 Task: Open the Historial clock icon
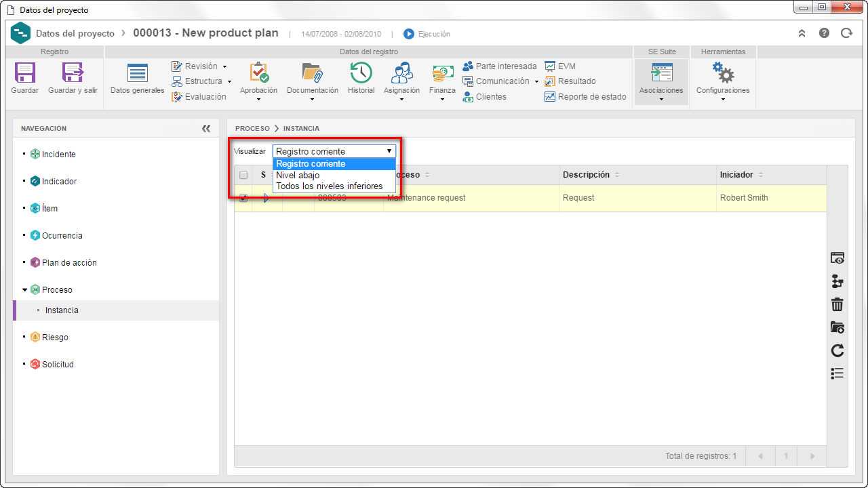(361, 73)
